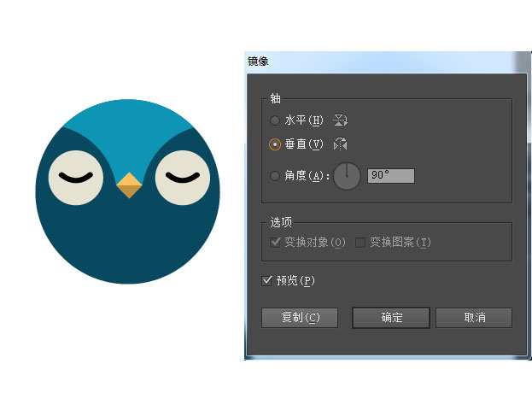This screenshot has height=393, width=532.
Task: Click the 选项 group label
Action: click(281, 223)
